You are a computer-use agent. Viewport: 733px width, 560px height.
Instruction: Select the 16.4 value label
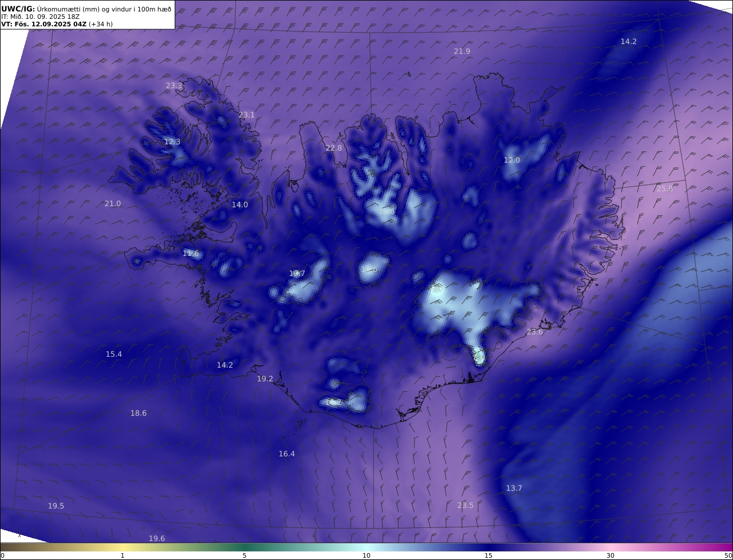click(x=287, y=454)
